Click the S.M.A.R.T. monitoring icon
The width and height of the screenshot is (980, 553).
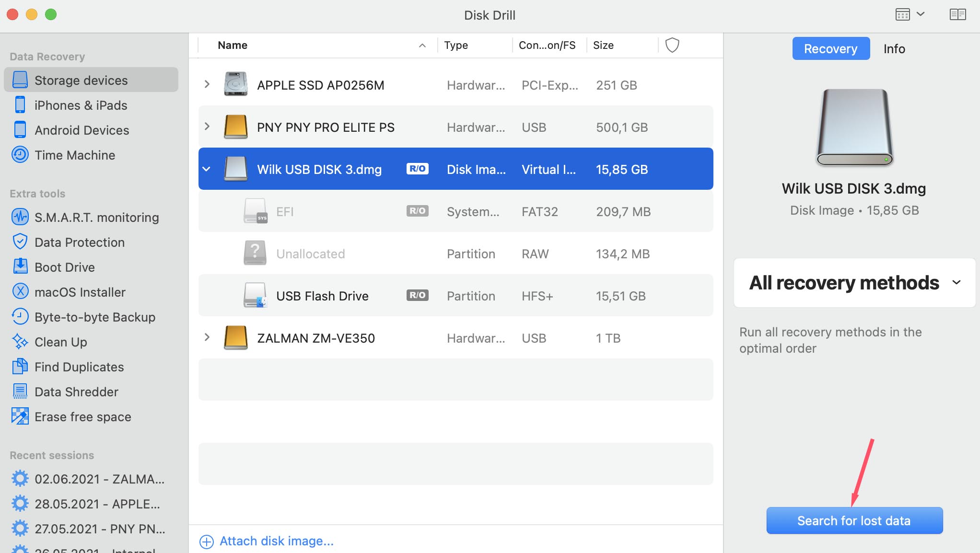(x=19, y=217)
